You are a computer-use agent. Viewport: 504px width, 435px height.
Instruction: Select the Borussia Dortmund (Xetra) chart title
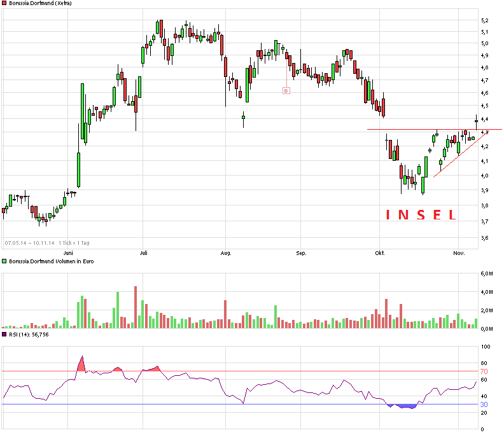click(x=40, y=3)
